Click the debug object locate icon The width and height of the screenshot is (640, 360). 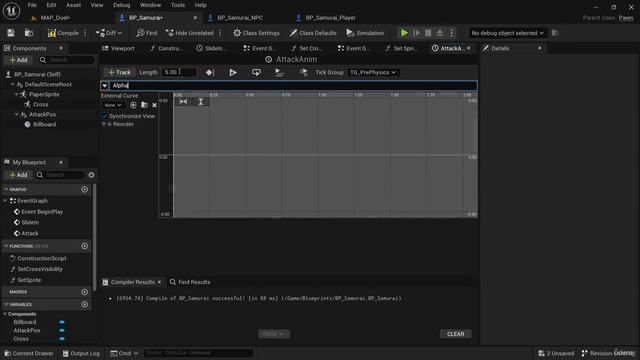[555, 33]
